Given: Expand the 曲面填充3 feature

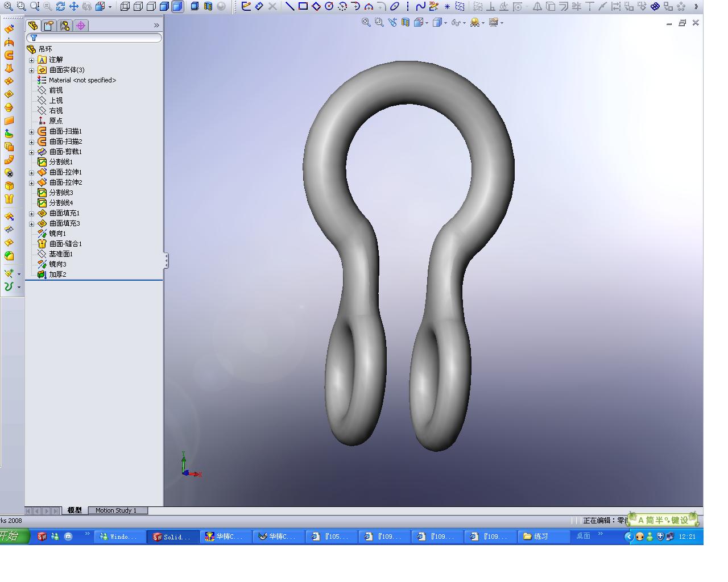Looking at the screenshot, I should 32,224.
